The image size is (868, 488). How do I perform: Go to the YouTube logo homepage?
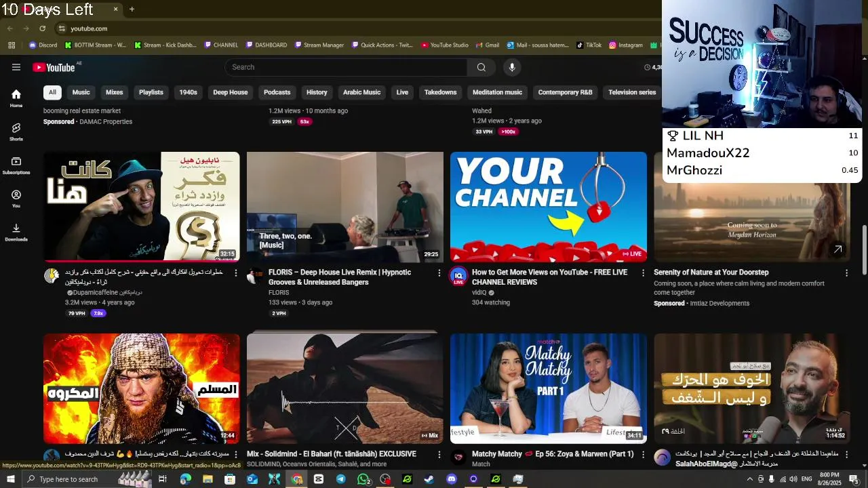(54, 67)
